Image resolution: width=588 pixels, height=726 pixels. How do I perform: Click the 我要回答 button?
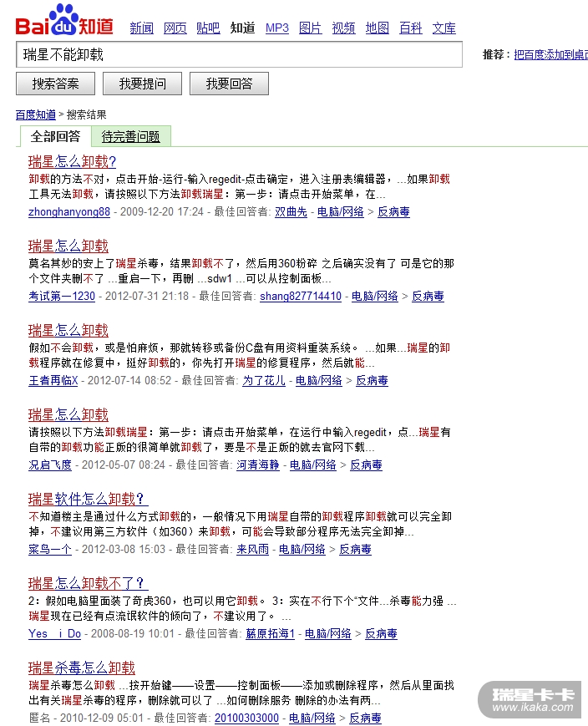tap(229, 84)
